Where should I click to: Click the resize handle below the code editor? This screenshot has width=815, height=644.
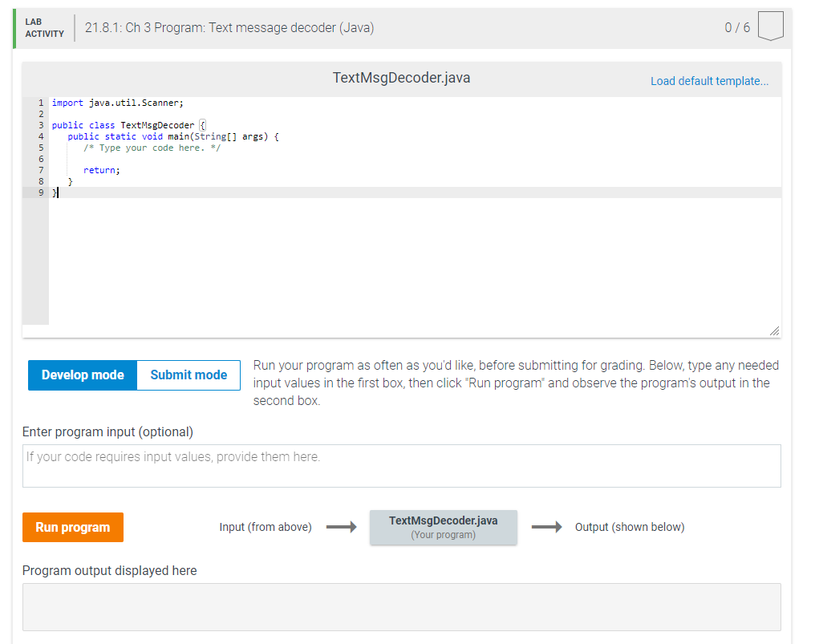coord(773,330)
